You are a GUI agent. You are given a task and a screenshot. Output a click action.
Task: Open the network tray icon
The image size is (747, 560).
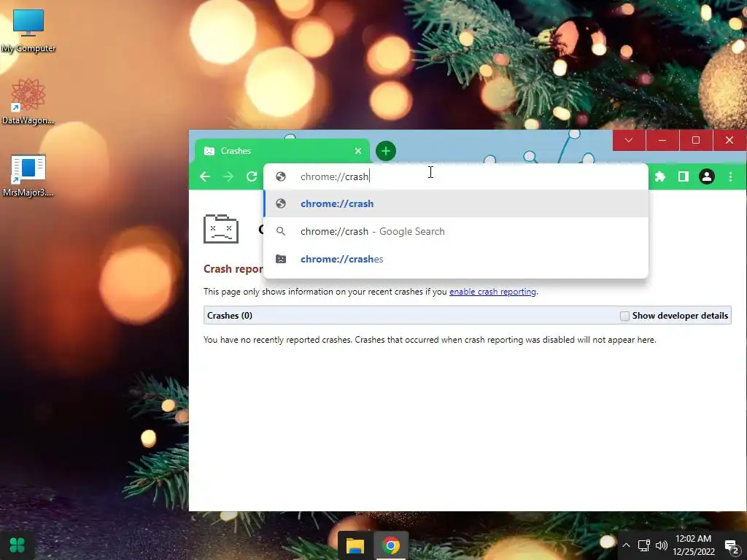pos(644,545)
